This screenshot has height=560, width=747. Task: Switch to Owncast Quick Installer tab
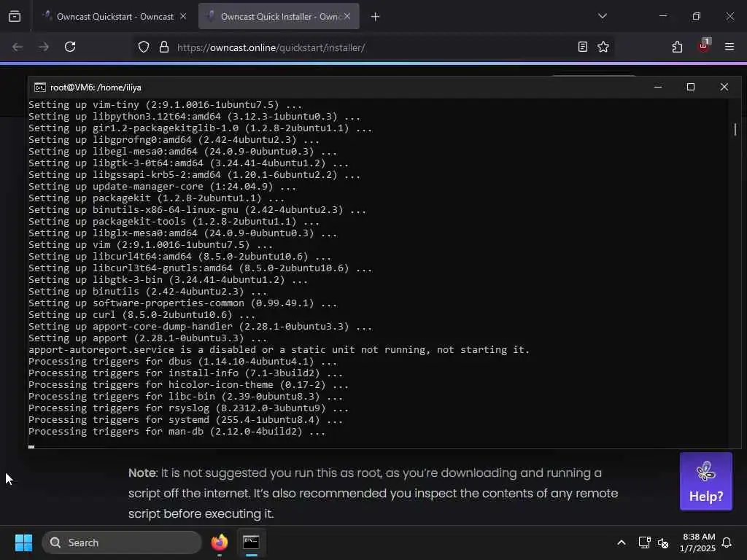pyautogui.click(x=279, y=17)
